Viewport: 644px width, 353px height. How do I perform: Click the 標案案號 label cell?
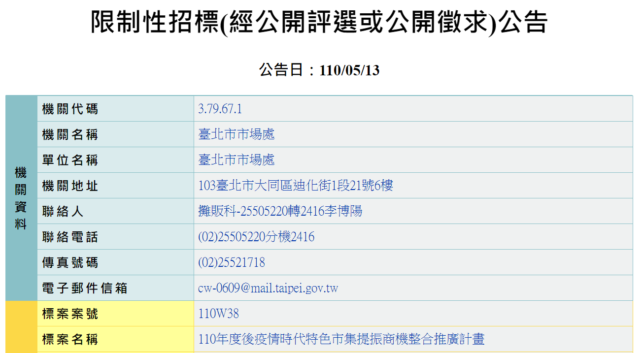[115, 314]
